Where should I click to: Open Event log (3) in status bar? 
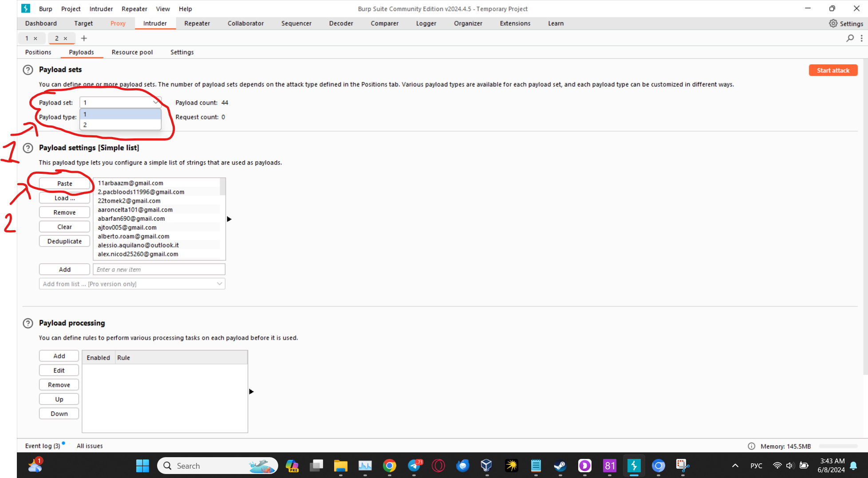[x=43, y=446]
